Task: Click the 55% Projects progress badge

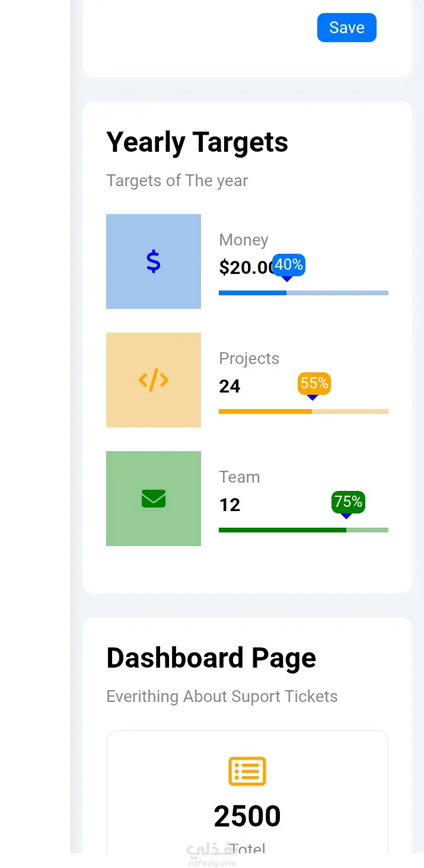Action: (314, 384)
